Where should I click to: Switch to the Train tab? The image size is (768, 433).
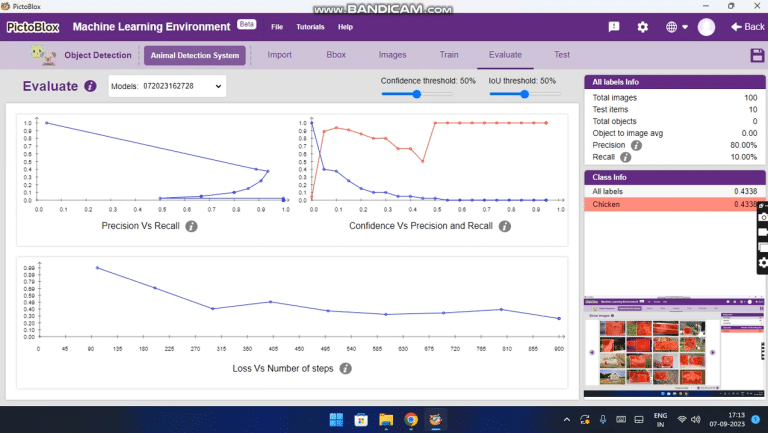tap(449, 55)
